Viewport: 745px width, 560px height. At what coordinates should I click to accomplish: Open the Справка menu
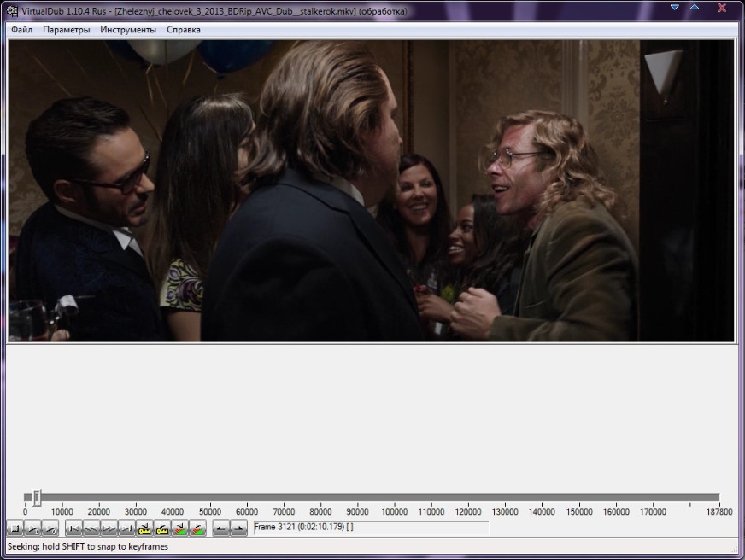click(x=184, y=30)
